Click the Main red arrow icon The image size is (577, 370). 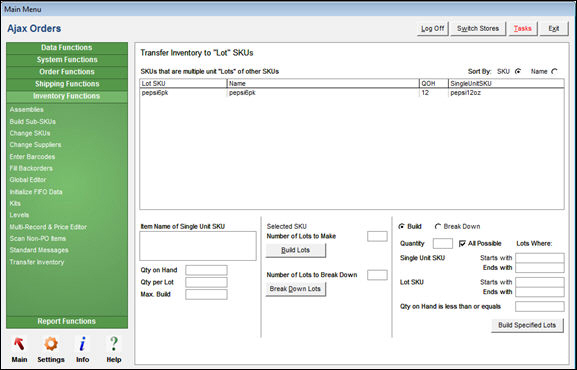click(x=19, y=344)
